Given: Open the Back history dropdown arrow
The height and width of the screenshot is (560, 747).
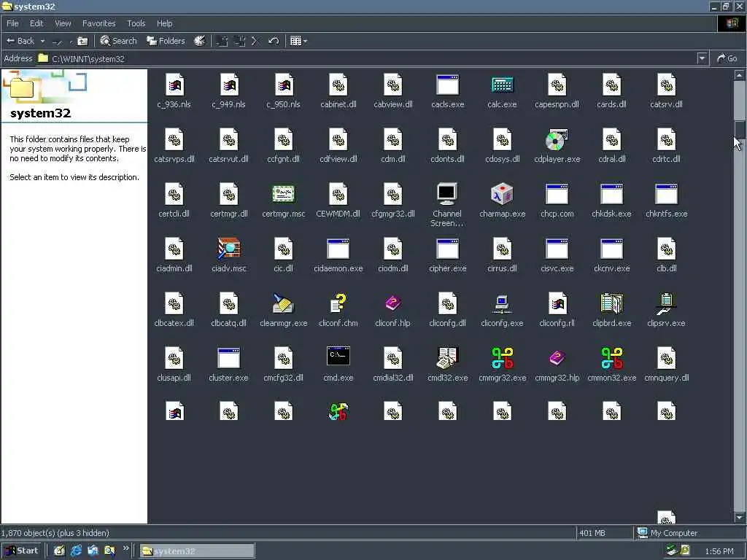Looking at the screenshot, I should 43,41.
